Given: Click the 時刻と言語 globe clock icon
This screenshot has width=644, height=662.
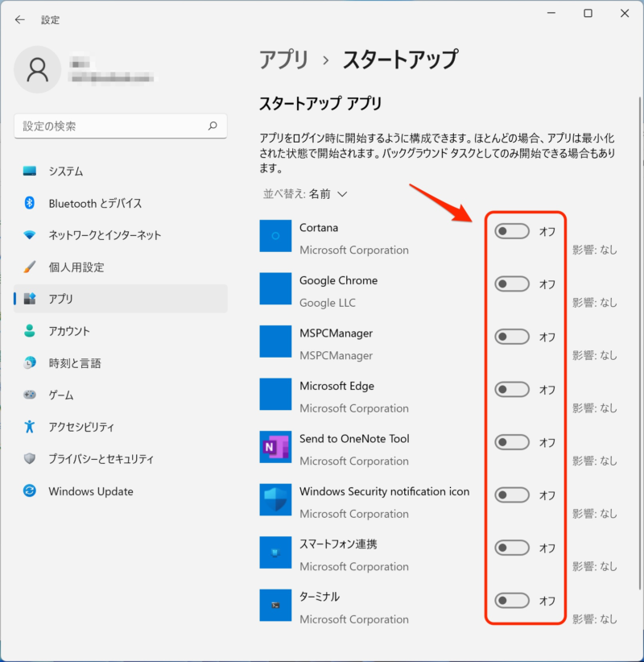Looking at the screenshot, I should [30, 362].
